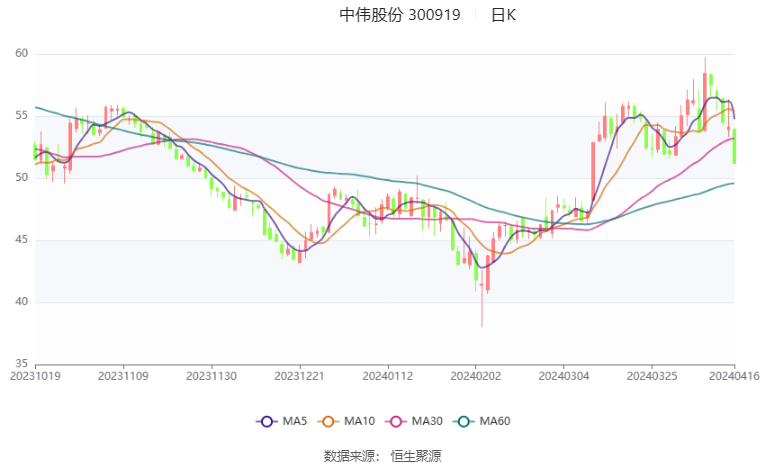Click x-axis date label 20240202
The width and height of the screenshot is (765, 465).
pyautogui.click(x=476, y=376)
